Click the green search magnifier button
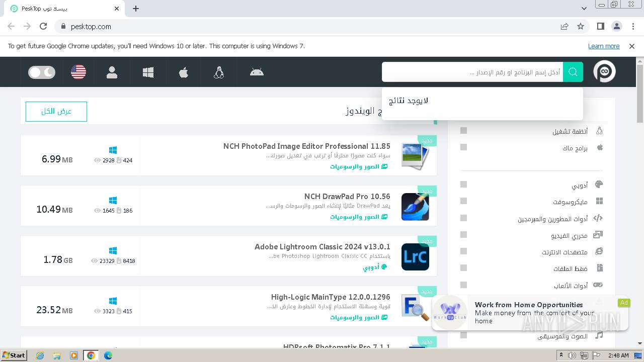644x362 pixels. click(573, 72)
